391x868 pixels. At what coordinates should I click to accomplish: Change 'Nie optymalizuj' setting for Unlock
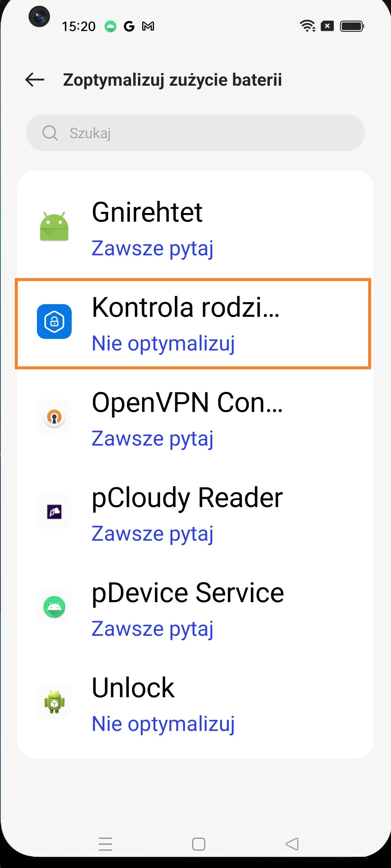(163, 724)
